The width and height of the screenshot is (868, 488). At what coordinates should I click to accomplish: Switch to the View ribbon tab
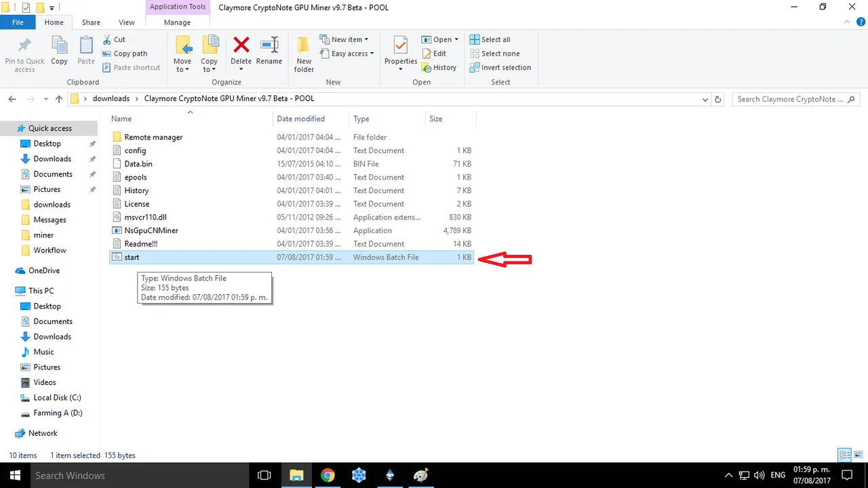127,22
